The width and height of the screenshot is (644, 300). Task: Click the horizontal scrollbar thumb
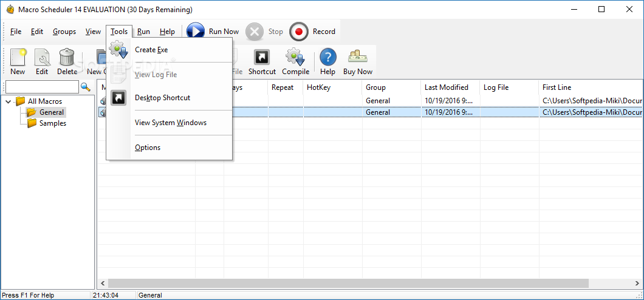pyautogui.click(x=348, y=283)
